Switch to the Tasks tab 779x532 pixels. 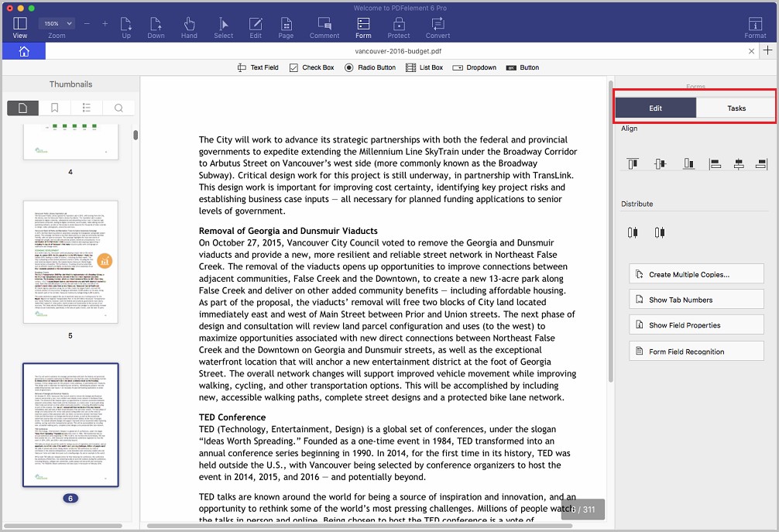click(736, 108)
